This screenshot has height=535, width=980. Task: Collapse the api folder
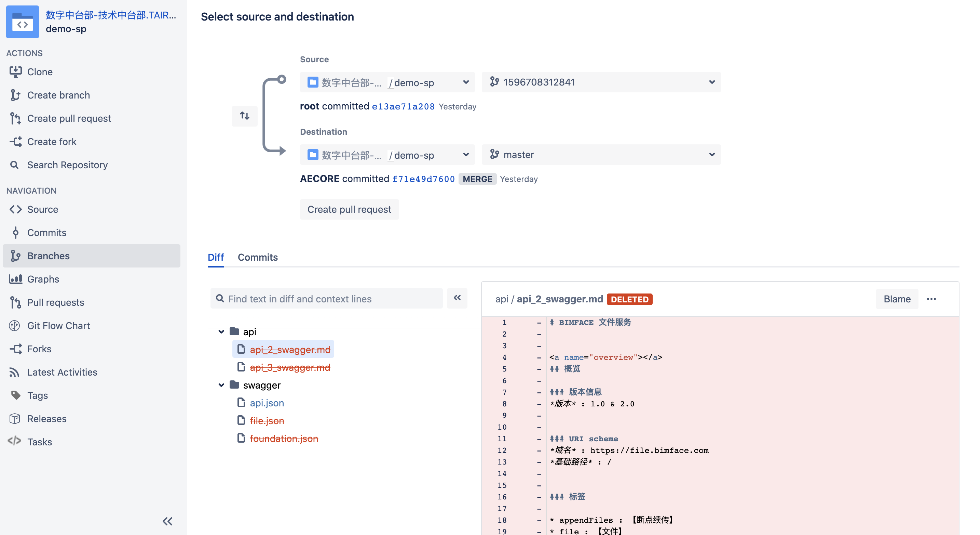221,332
